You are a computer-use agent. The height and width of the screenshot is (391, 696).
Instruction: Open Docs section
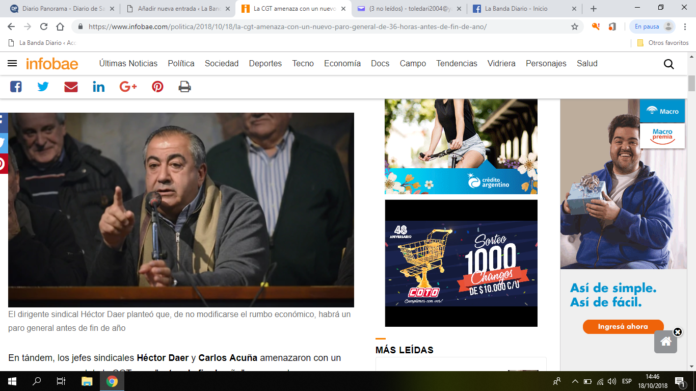[380, 63]
